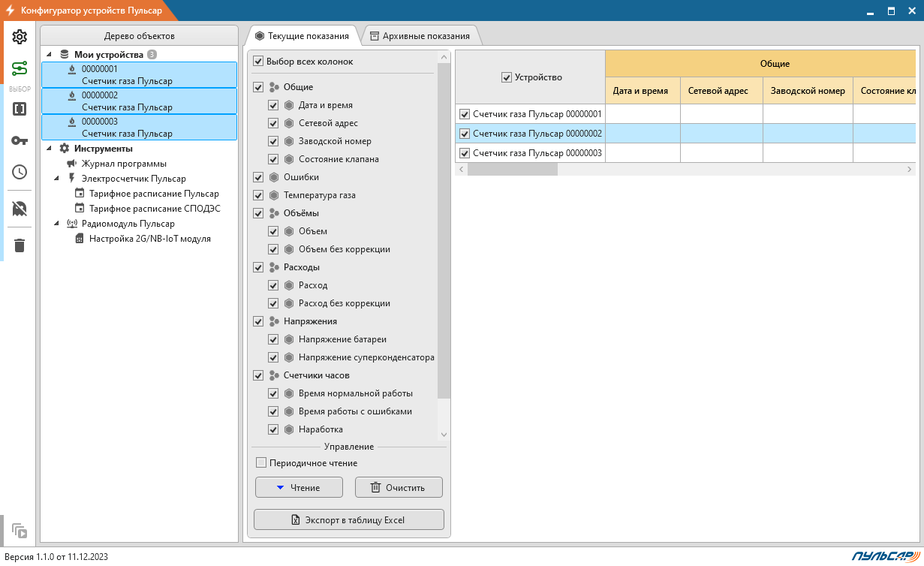Open the Архивные показания tab
The height and width of the screenshot is (566, 924).
pos(419,35)
